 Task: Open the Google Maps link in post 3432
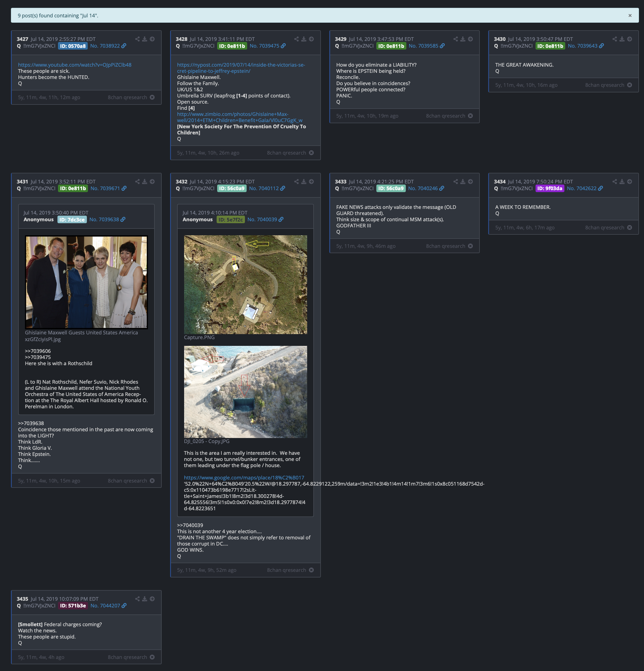point(244,477)
